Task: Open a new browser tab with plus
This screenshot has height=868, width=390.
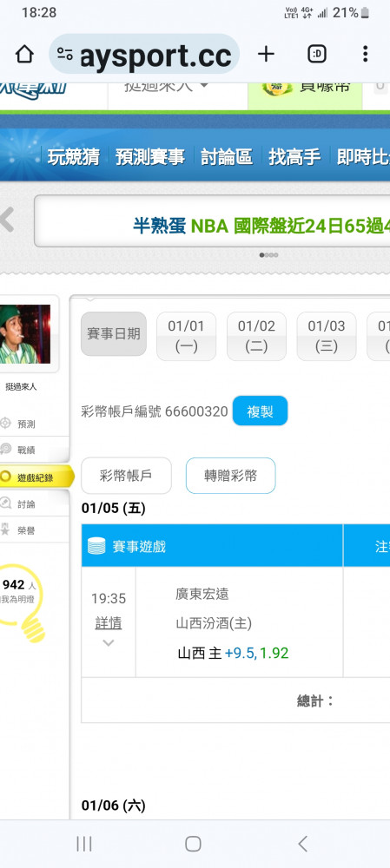Action: [266, 54]
